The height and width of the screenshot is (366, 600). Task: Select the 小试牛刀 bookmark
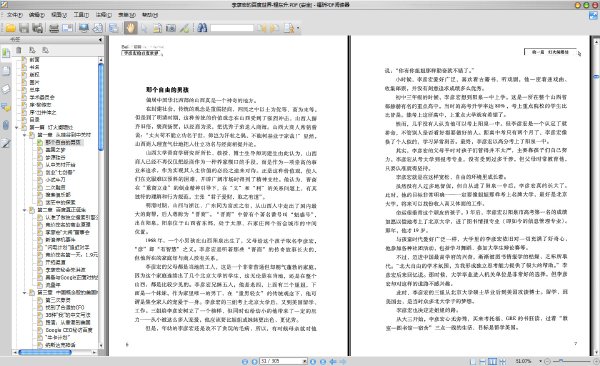pyautogui.click(x=55, y=180)
